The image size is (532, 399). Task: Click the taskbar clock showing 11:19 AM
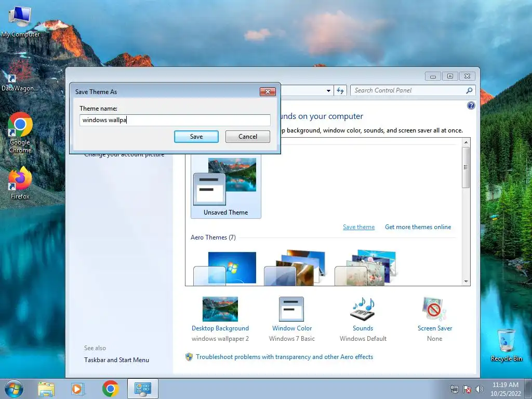click(x=505, y=389)
